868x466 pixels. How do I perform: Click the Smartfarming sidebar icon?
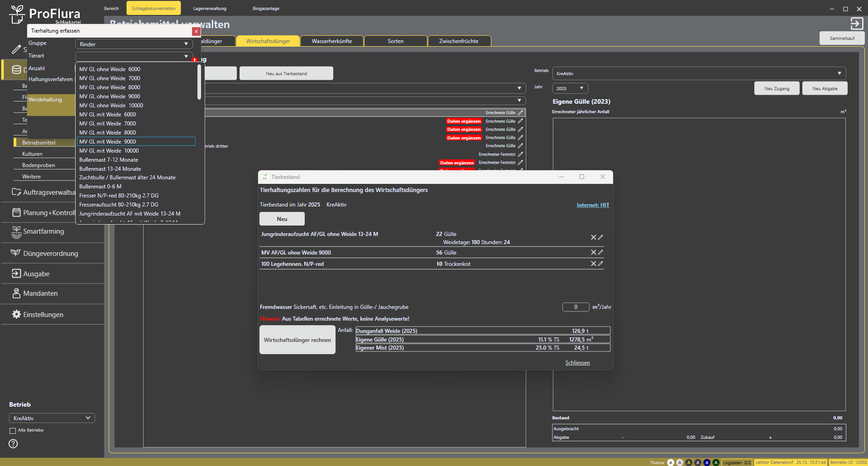pos(16,232)
